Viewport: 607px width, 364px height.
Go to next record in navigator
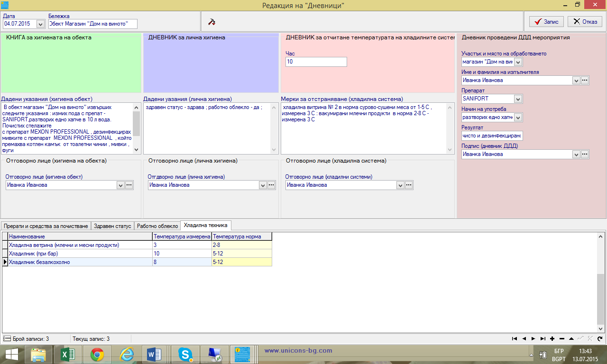pyautogui.click(x=533, y=338)
